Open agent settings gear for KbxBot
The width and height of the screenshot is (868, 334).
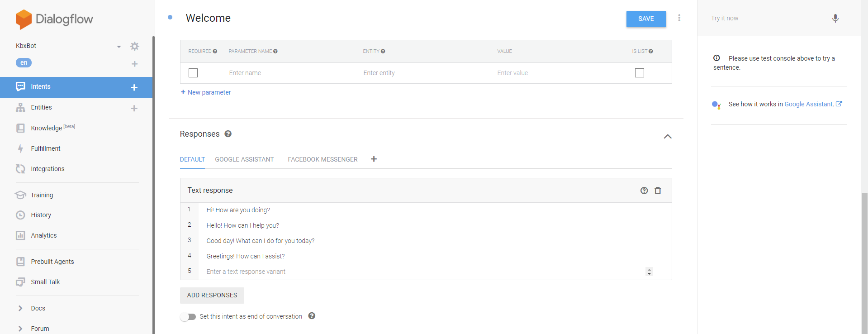(134, 46)
